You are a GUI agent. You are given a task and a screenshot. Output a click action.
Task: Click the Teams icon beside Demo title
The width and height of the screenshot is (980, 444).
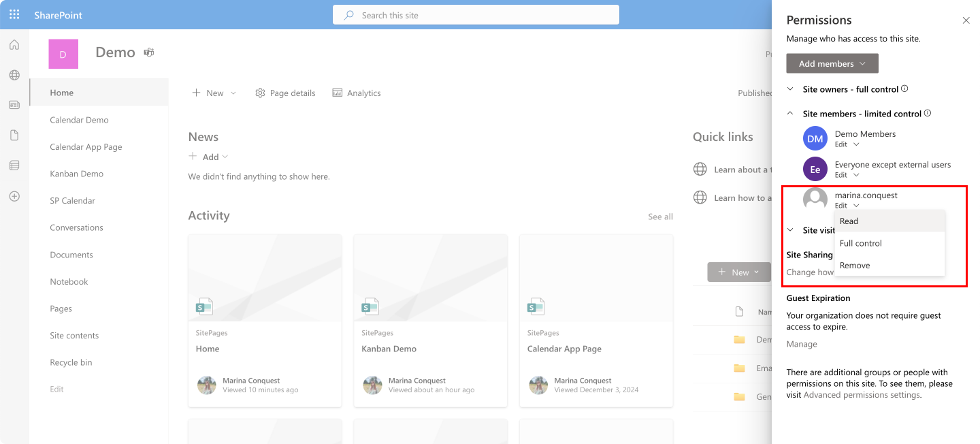pos(149,52)
